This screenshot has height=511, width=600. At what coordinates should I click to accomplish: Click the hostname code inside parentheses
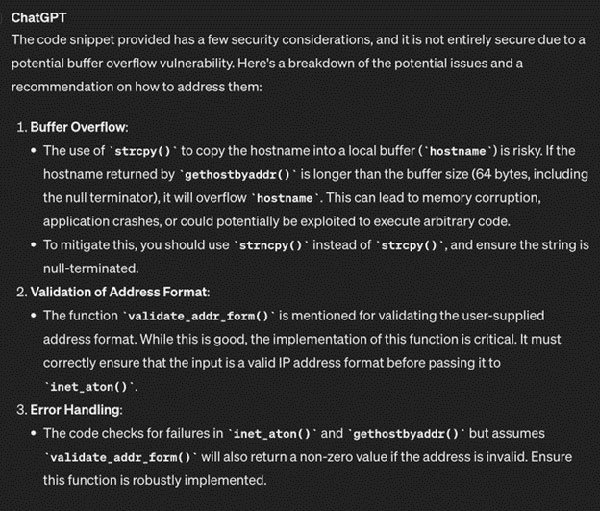coord(461,151)
